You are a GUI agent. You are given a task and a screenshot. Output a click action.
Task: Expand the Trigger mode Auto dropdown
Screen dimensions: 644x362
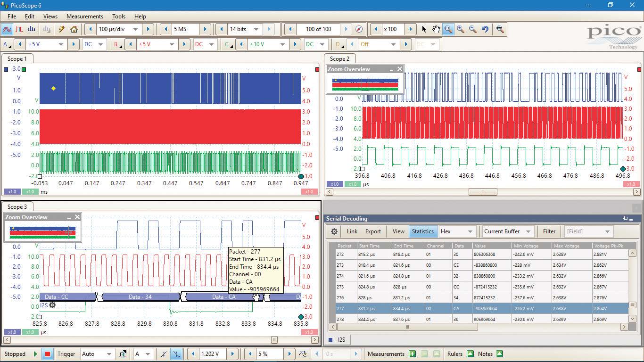(x=109, y=354)
